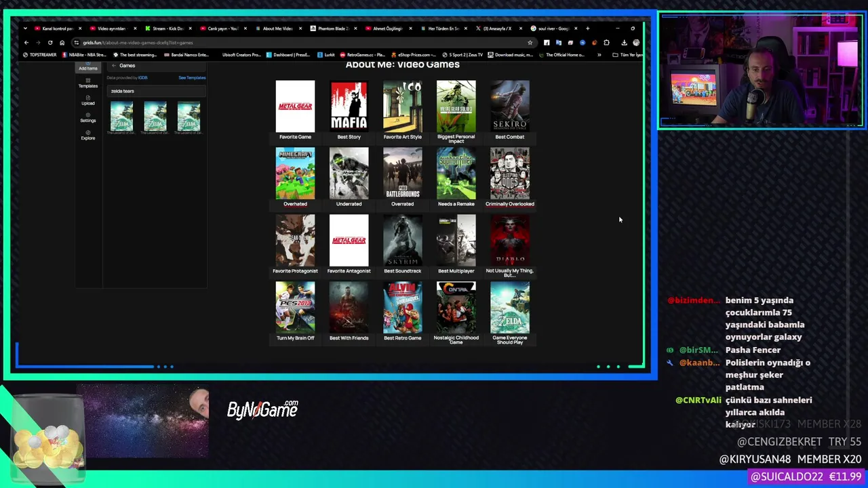Open the tab search dropdown arrow
Screen dimensions: 868x488
[x=25, y=28]
